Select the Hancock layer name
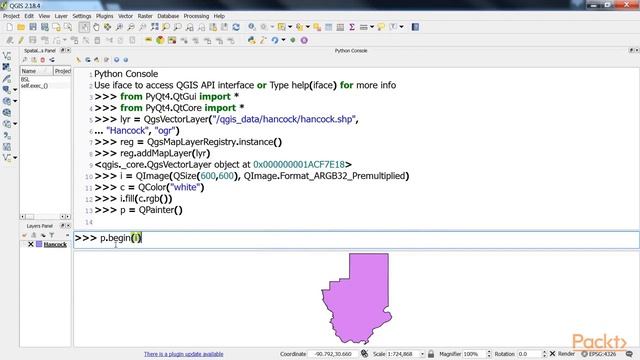 pos(55,244)
